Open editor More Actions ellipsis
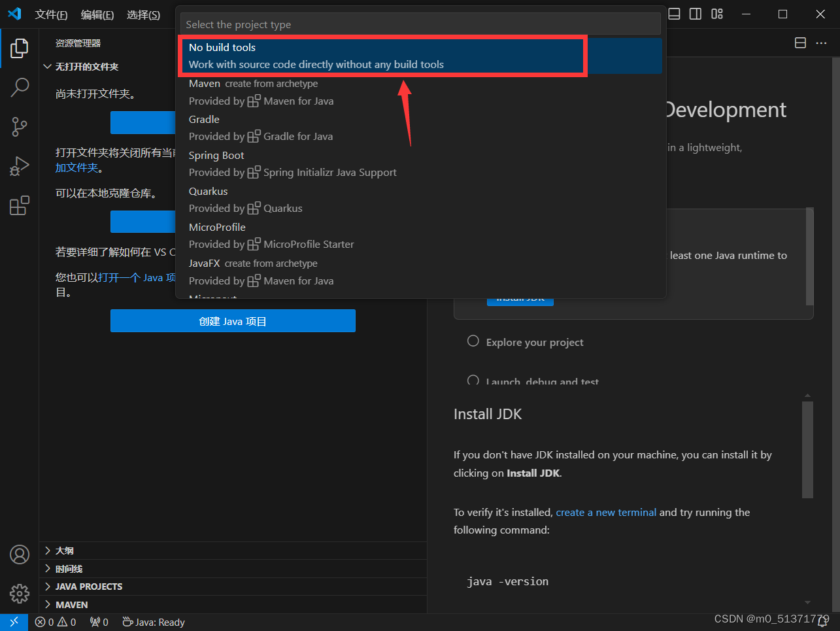 coord(821,43)
